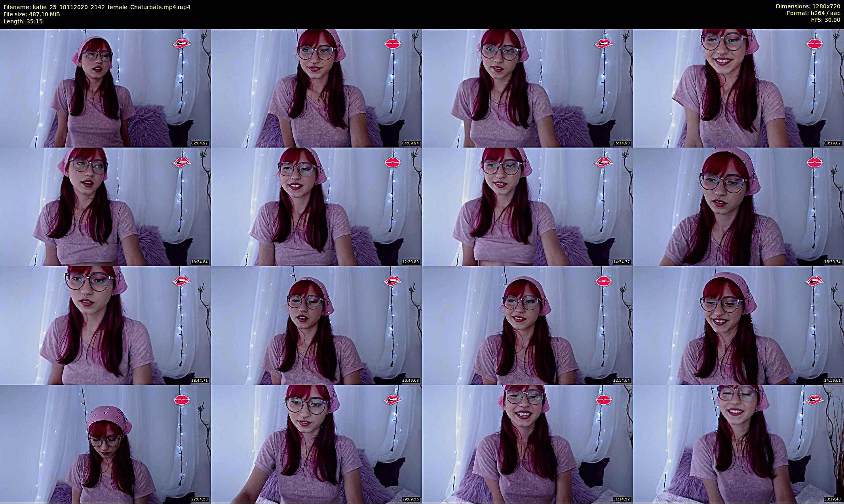This screenshot has height=504, width=844.
Task: Select the frame stamped 20:49.68
Action: click(x=316, y=325)
